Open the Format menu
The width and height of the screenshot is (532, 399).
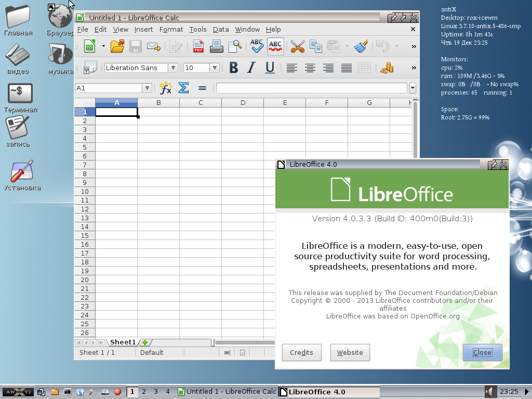(x=171, y=30)
